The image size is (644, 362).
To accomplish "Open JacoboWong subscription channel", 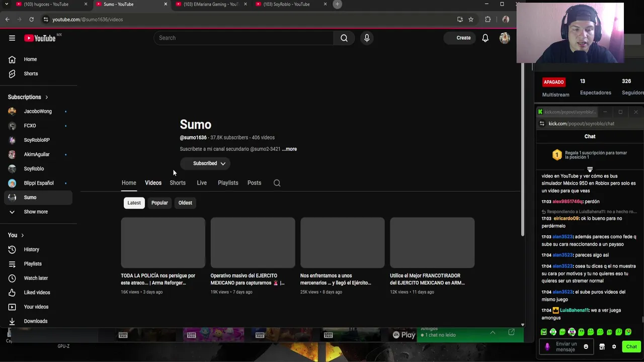I will point(38,111).
